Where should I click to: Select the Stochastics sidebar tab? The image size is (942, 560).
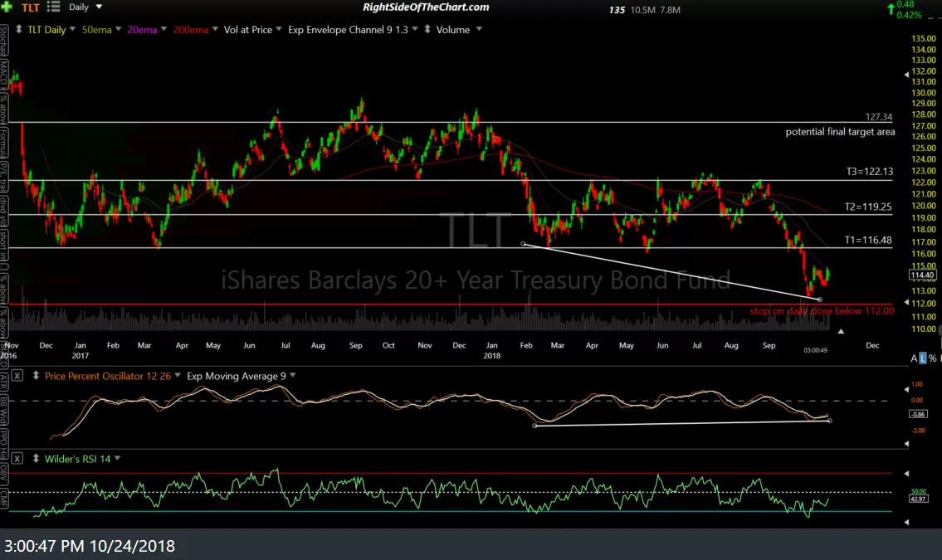click(x=3, y=41)
